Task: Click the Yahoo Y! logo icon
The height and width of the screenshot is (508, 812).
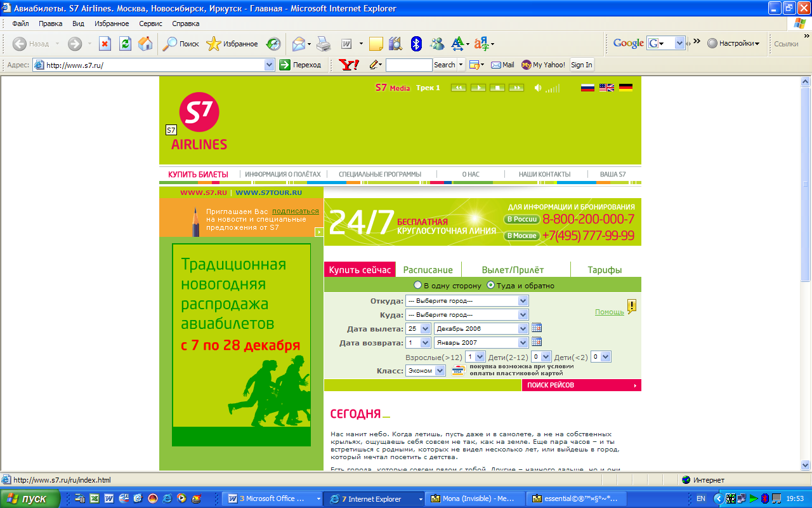Action: tap(349, 65)
